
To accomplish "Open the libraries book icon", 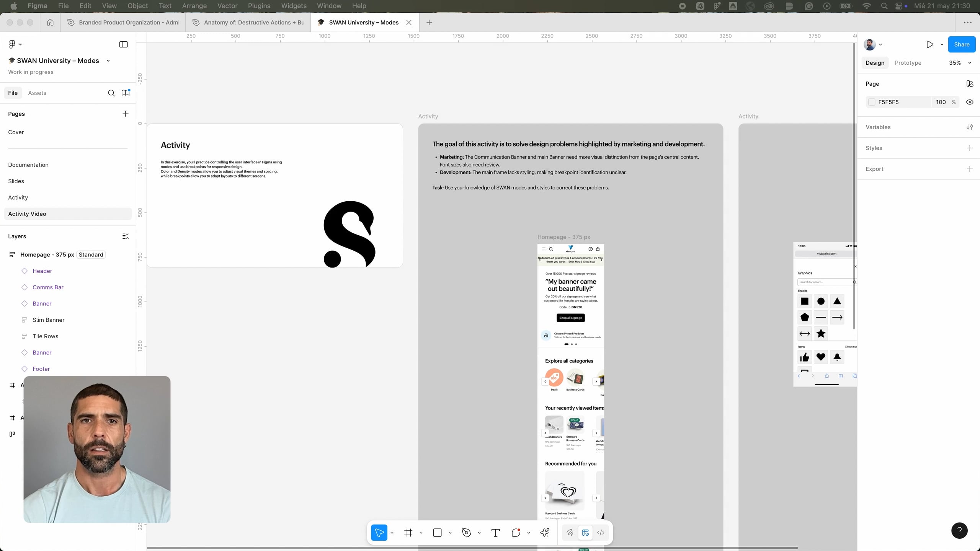I will pyautogui.click(x=126, y=93).
